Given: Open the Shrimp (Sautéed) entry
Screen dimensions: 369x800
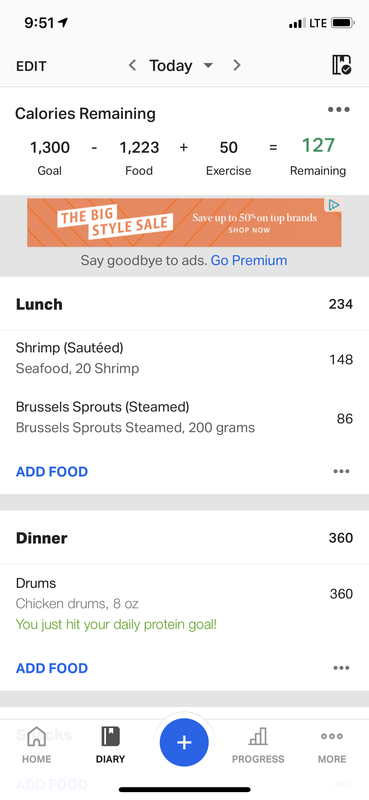Looking at the screenshot, I should [x=184, y=359].
